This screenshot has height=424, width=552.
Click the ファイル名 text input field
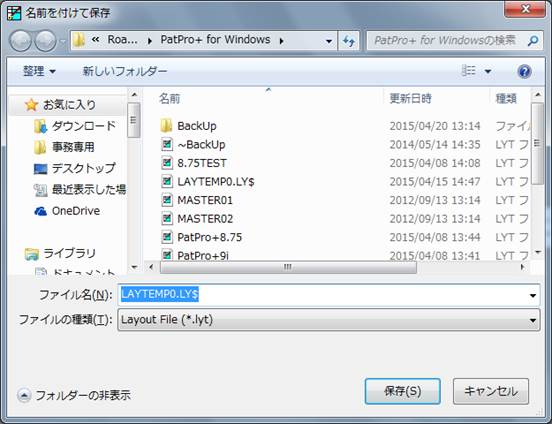pyautogui.click(x=323, y=294)
